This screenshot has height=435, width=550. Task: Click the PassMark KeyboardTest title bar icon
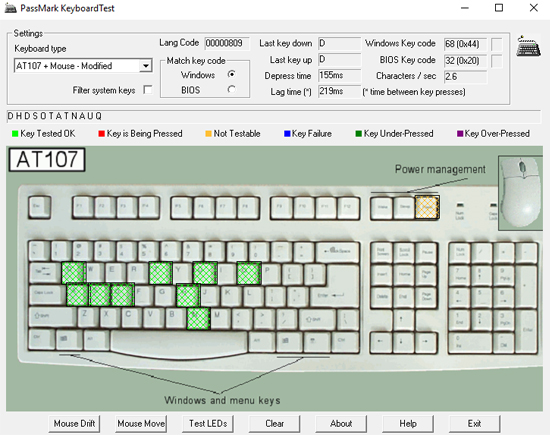(10, 8)
